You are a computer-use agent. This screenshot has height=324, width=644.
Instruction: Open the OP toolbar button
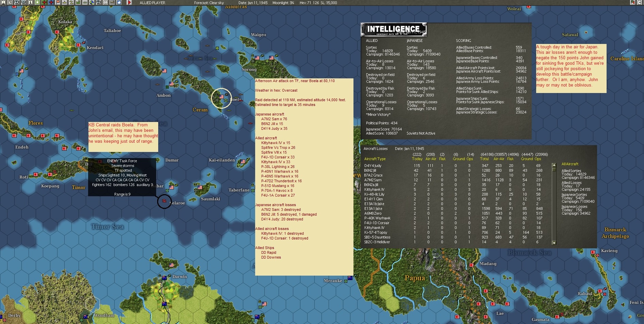coord(105,2)
